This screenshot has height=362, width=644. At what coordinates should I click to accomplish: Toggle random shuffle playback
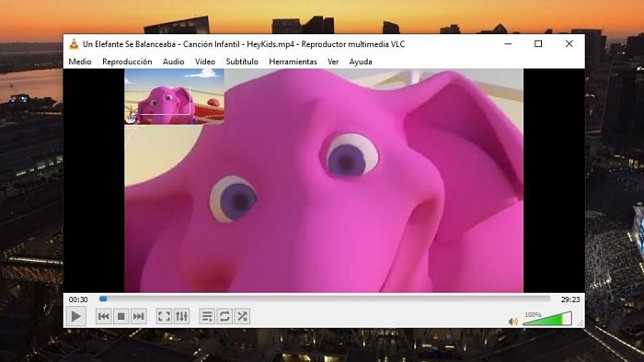(x=242, y=316)
